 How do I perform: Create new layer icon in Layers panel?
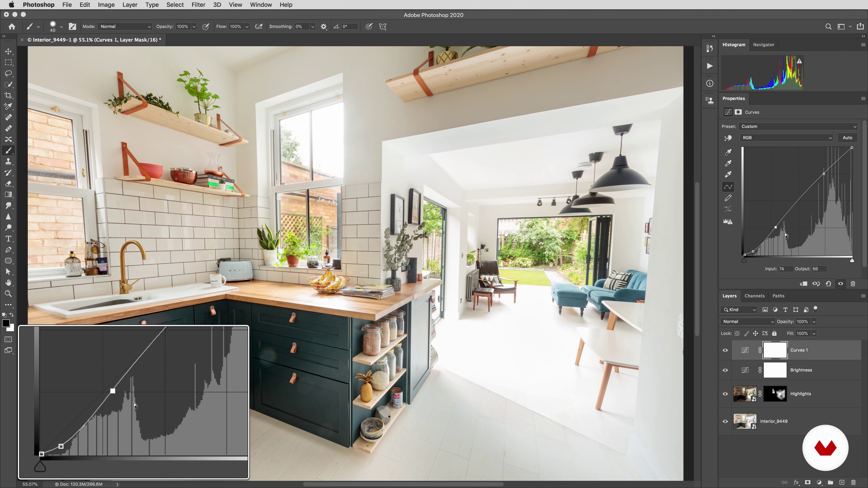click(x=842, y=482)
